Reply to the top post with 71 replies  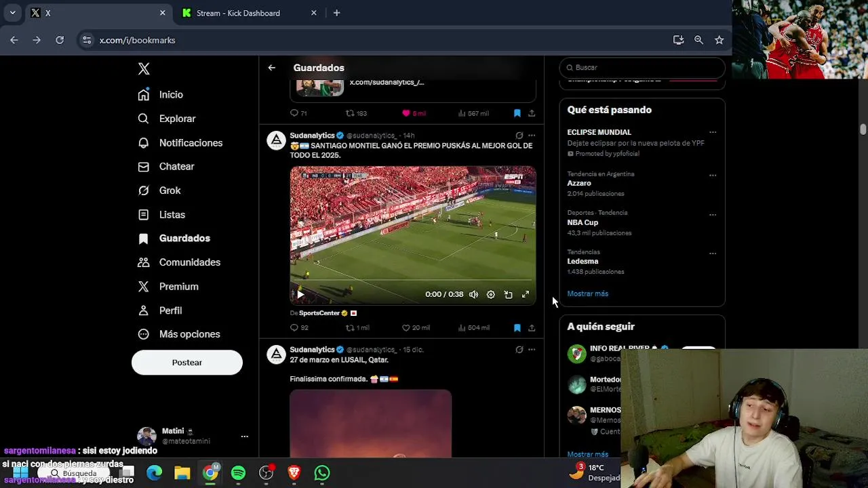pyautogui.click(x=298, y=113)
